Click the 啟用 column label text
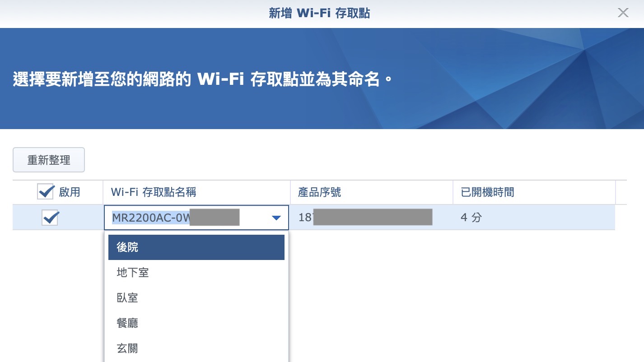 click(x=70, y=192)
